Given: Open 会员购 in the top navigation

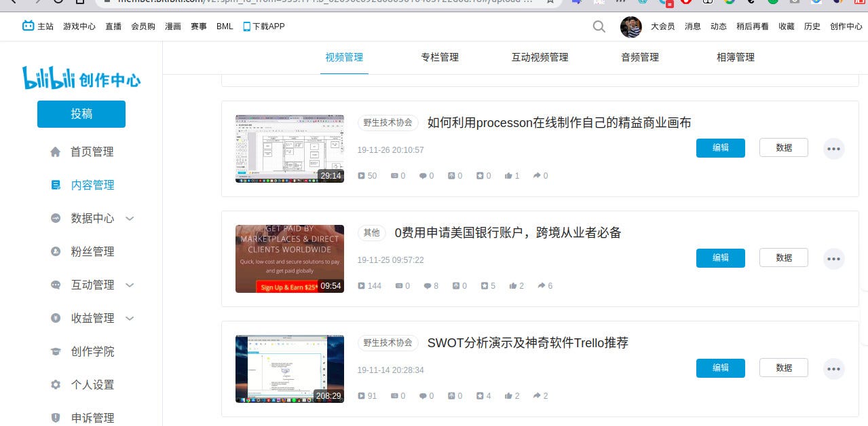Looking at the screenshot, I should click(143, 26).
